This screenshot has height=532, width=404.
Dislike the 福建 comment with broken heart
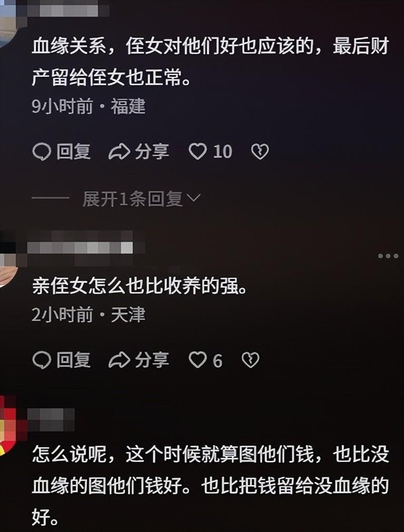click(x=260, y=152)
